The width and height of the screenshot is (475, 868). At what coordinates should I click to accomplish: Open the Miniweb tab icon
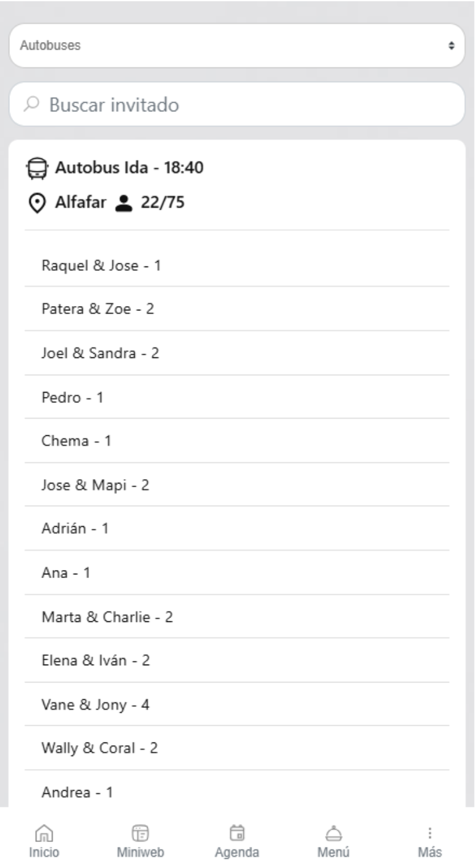(140, 833)
